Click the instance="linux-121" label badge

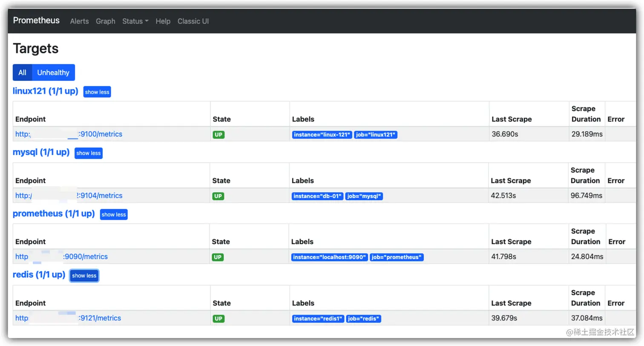click(322, 135)
